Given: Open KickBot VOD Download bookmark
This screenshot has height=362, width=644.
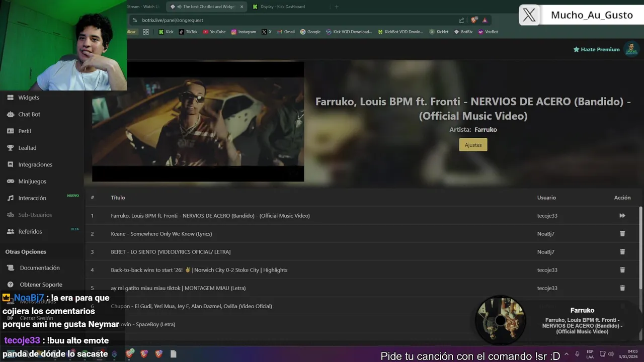Looking at the screenshot, I should tap(400, 32).
